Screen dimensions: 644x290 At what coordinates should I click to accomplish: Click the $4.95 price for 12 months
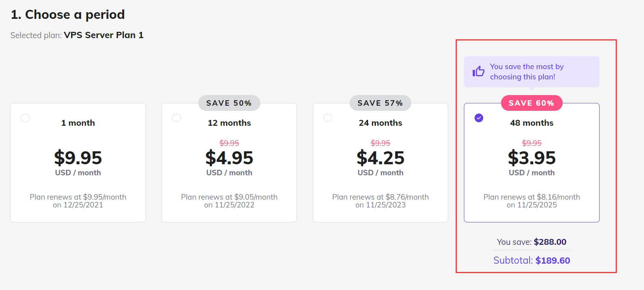pyautogui.click(x=229, y=158)
